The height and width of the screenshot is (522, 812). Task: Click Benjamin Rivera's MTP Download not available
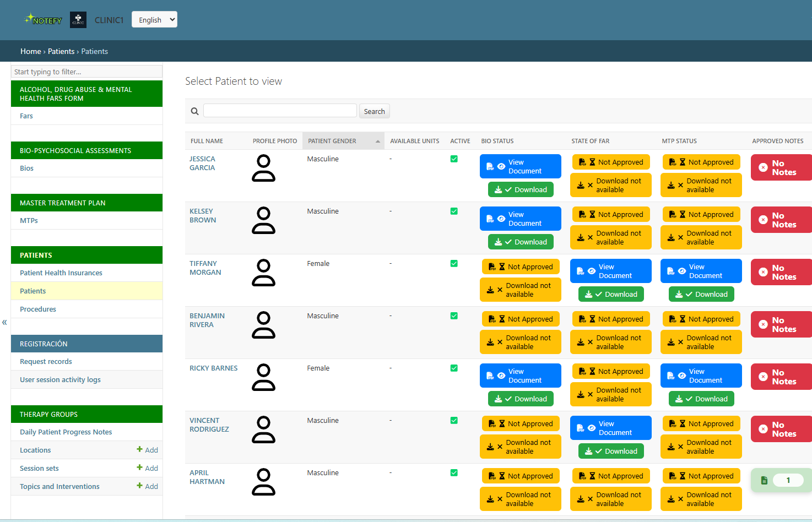coord(701,342)
